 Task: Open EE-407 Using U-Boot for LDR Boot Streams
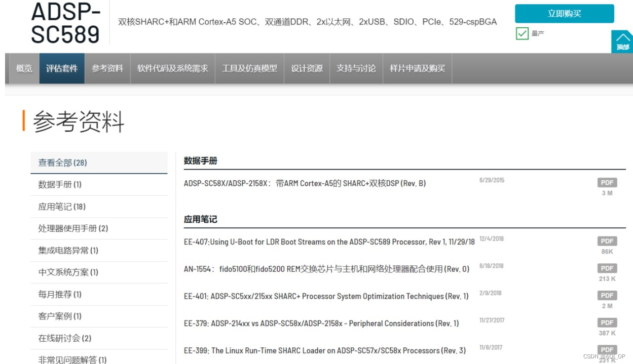click(x=329, y=242)
